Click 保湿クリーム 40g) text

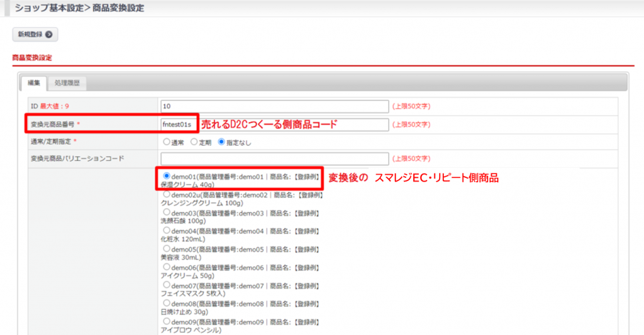187,185
